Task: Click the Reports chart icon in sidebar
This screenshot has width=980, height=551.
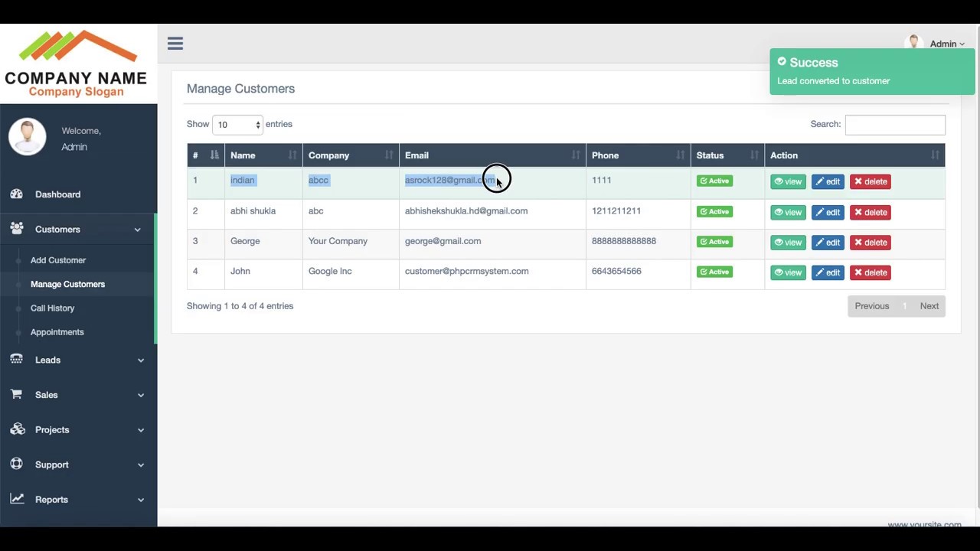Action: [16, 499]
